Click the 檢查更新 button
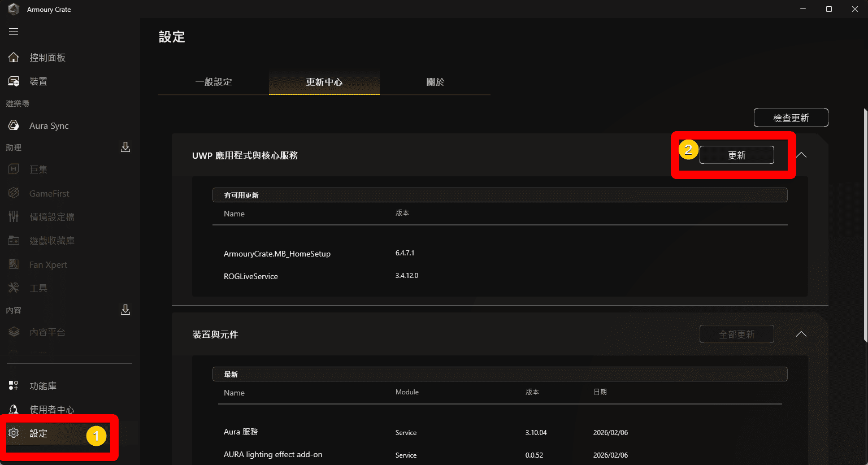The width and height of the screenshot is (868, 465). tap(791, 118)
